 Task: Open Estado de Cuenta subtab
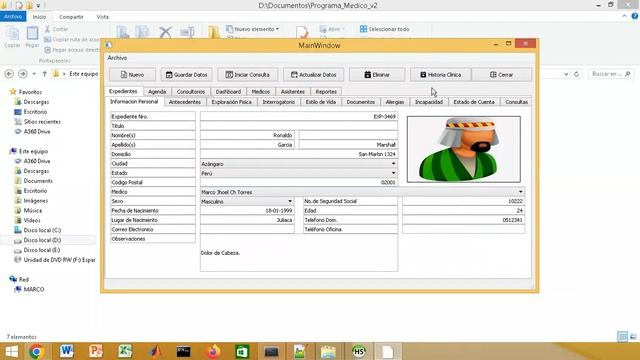pos(474,102)
